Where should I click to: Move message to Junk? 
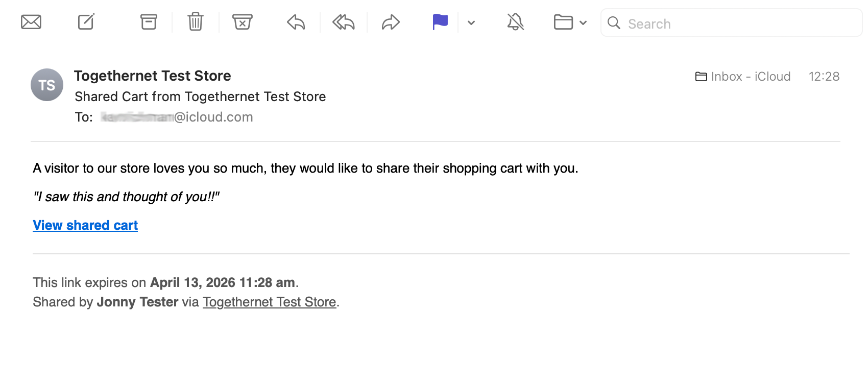[243, 22]
